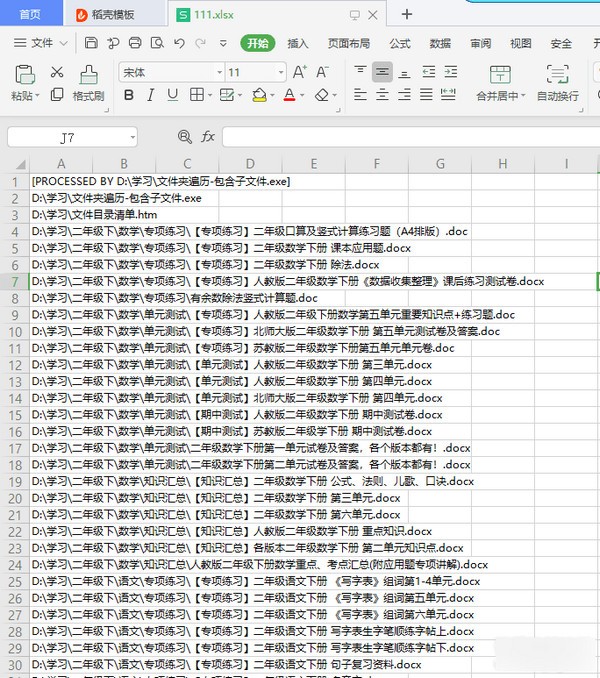The height and width of the screenshot is (678, 600).
Task: Click cell containing 文件目录清单.htm
Action: tap(94, 214)
